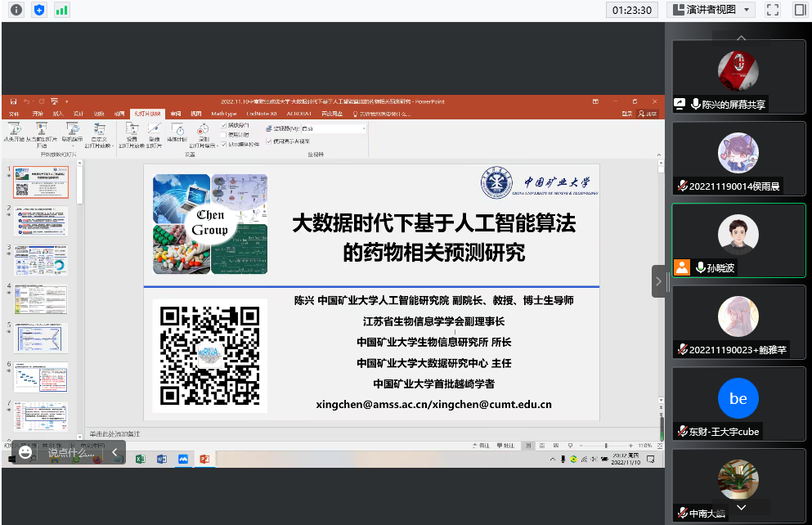
Task: Toggle the 'Use Timings' checkbox
Action: (225, 134)
